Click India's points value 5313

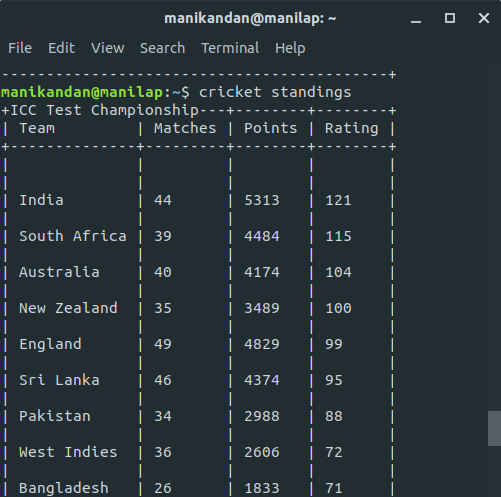pyautogui.click(x=262, y=200)
